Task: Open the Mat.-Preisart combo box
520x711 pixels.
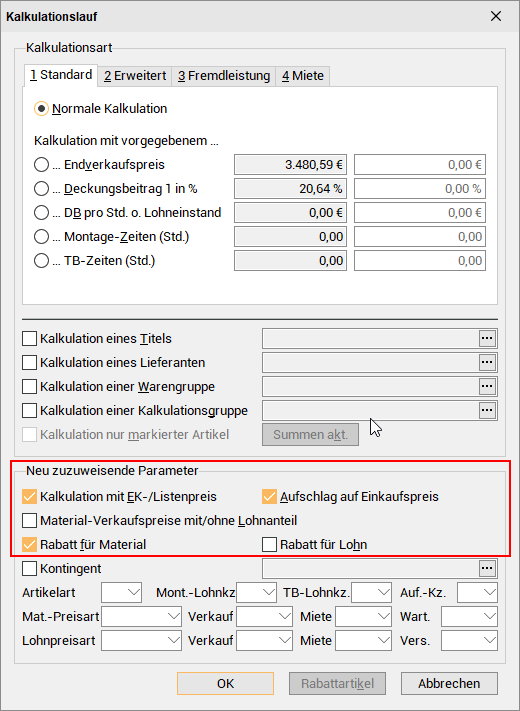Action: (x=141, y=617)
